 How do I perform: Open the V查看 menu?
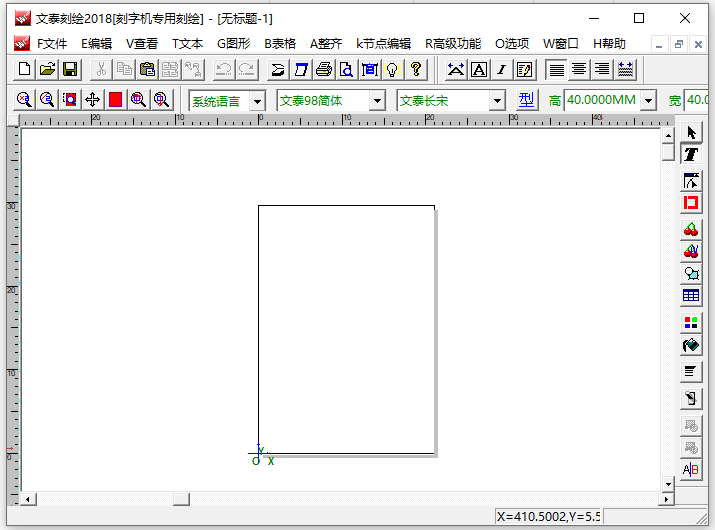[x=142, y=44]
